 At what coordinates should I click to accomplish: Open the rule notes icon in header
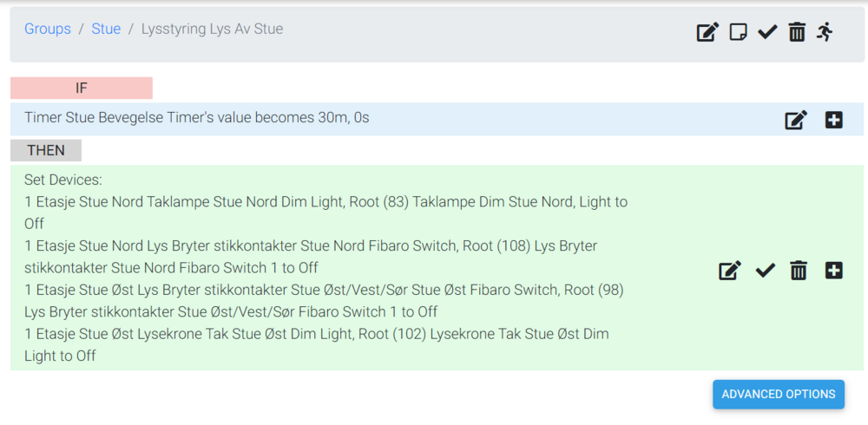point(738,33)
